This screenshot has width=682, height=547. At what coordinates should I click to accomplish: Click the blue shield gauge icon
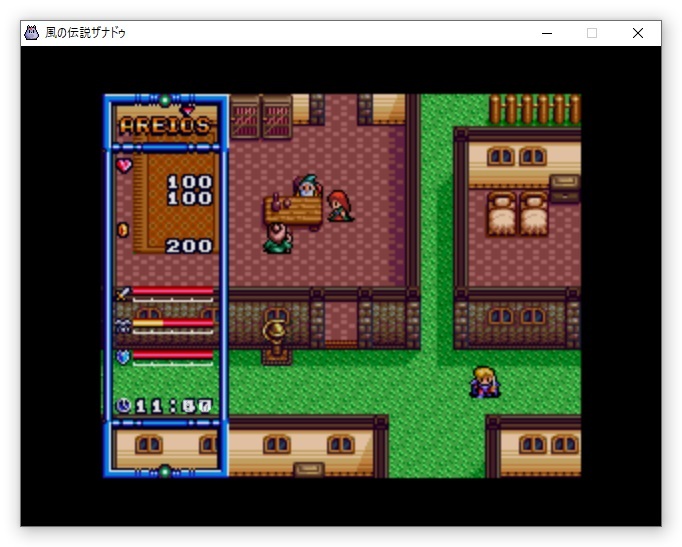click(x=124, y=357)
